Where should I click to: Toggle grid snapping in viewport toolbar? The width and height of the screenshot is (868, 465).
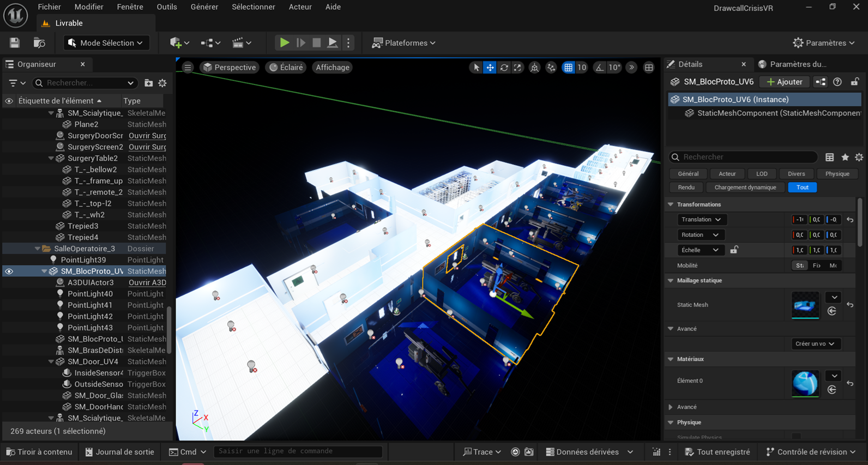click(568, 68)
